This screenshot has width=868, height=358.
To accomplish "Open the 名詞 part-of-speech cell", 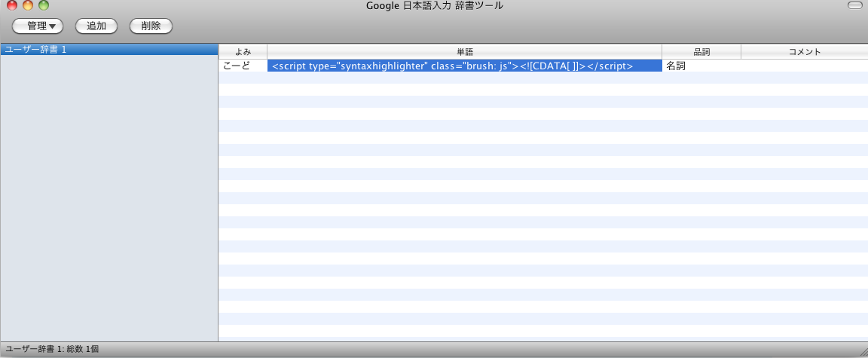I will (x=701, y=66).
